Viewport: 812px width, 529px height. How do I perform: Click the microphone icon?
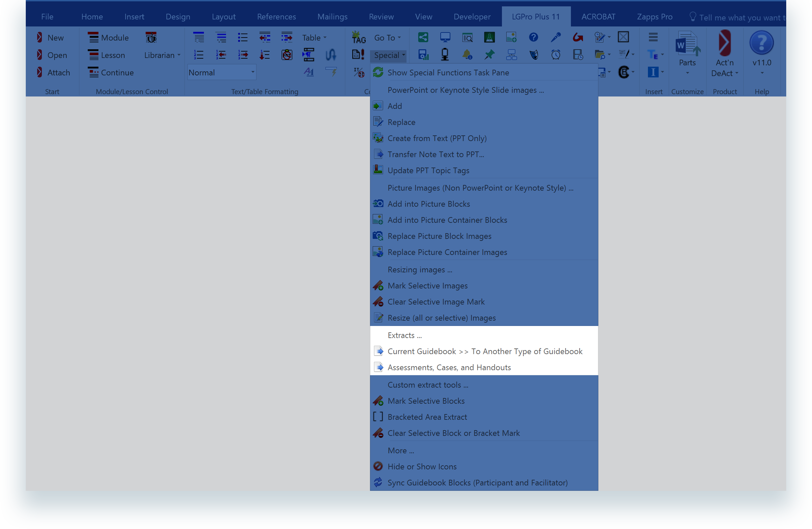tap(556, 37)
